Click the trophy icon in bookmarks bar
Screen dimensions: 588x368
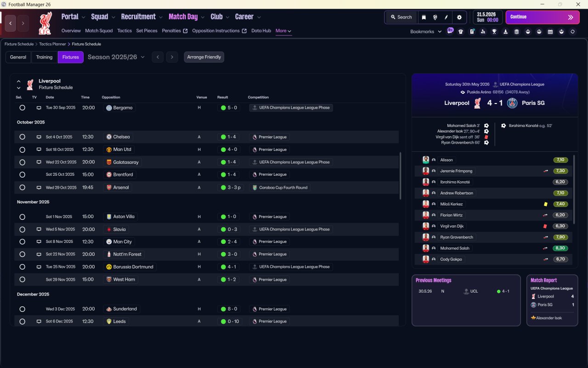[x=494, y=32]
